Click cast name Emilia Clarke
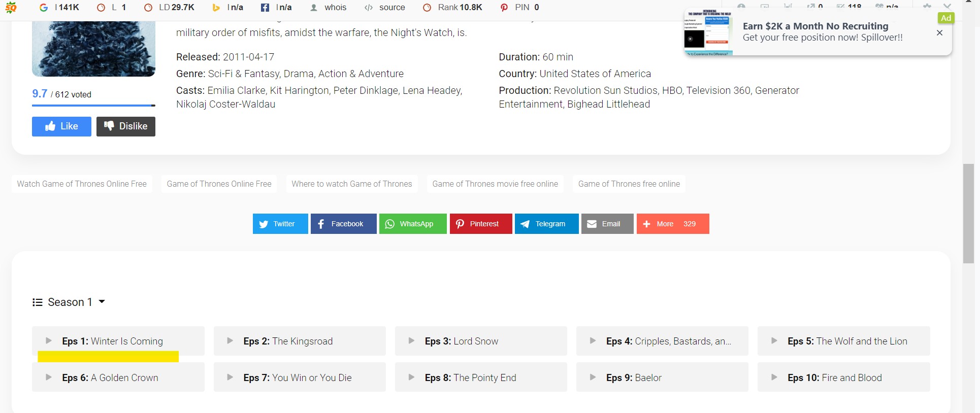Screen dimensions: 980x413 click(236, 90)
